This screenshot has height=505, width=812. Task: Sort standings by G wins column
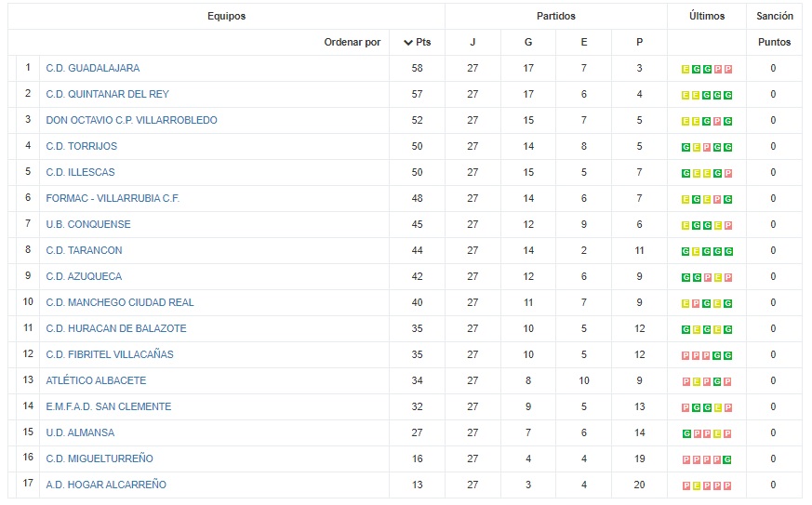[x=528, y=42]
